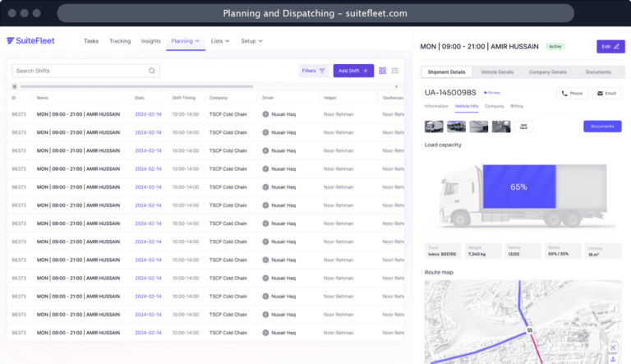Open the Tracking menu item
631x364 pixels.
click(x=120, y=41)
